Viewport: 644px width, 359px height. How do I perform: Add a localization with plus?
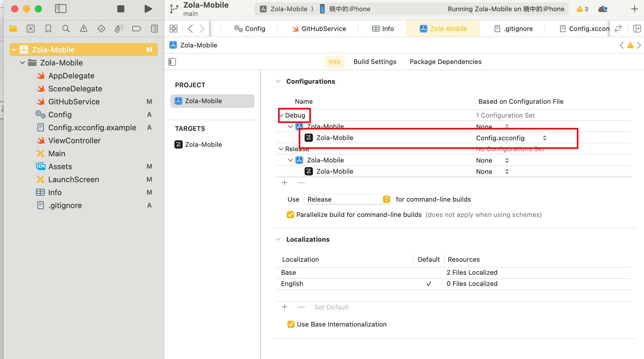pos(285,307)
